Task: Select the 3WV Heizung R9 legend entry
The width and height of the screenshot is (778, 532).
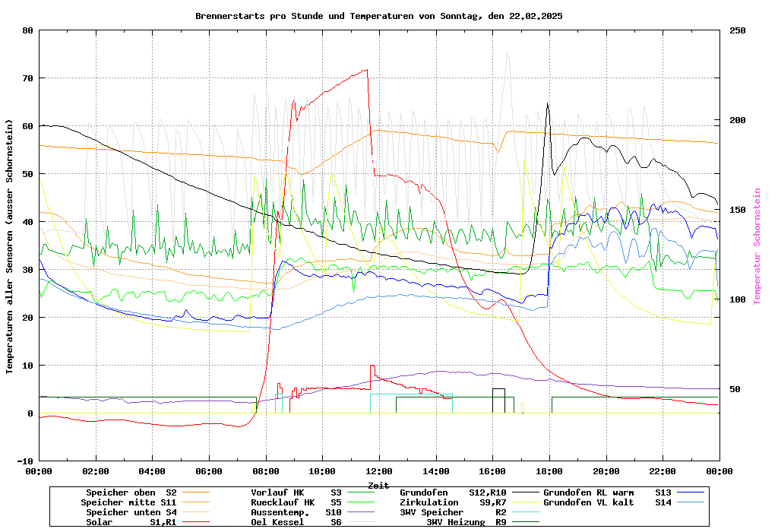Action: (x=466, y=522)
